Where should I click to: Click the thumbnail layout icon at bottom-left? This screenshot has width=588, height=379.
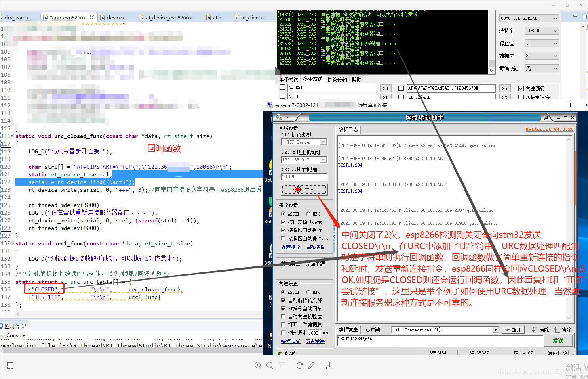pyautogui.click(x=11, y=365)
